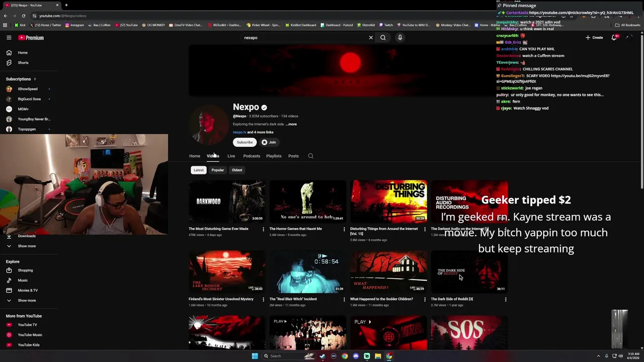Activate voice search microphone
Screen dimensions: 644x362
400,38
